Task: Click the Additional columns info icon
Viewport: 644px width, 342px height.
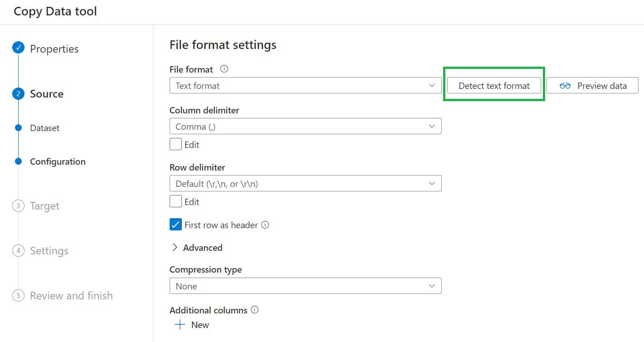Action: coord(255,310)
